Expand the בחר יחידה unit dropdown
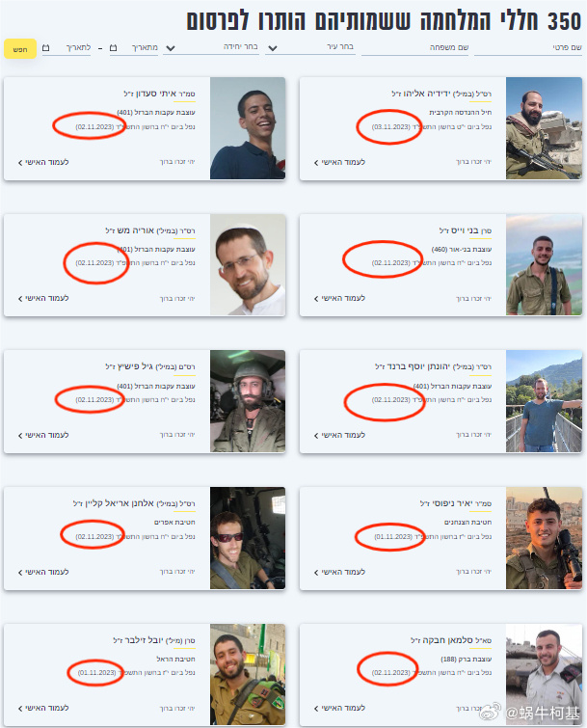This screenshot has height=728, width=587. point(171,48)
